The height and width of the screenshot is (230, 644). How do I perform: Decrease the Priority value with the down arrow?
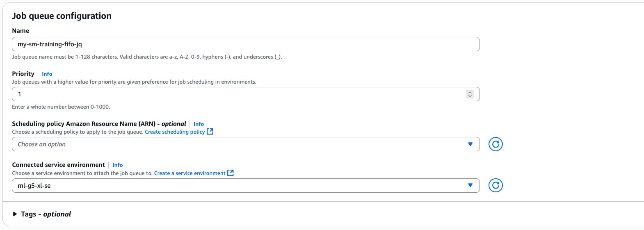pos(470,96)
